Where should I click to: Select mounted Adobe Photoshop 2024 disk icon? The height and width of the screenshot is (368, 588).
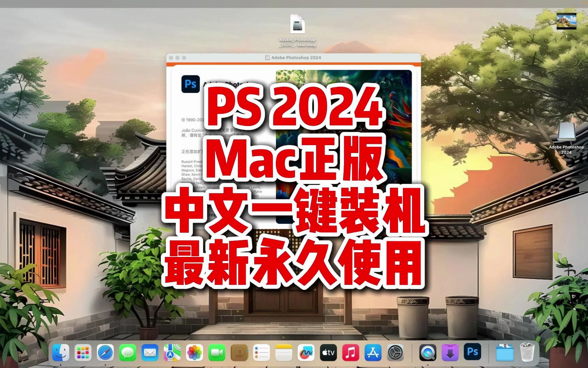[567, 132]
